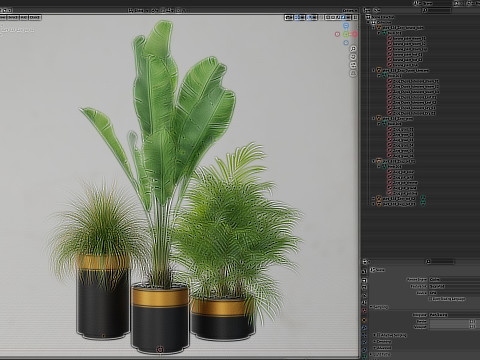Select the second plant parent object icon
The height and width of the screenshot is (360, 480).
(379, 71)
